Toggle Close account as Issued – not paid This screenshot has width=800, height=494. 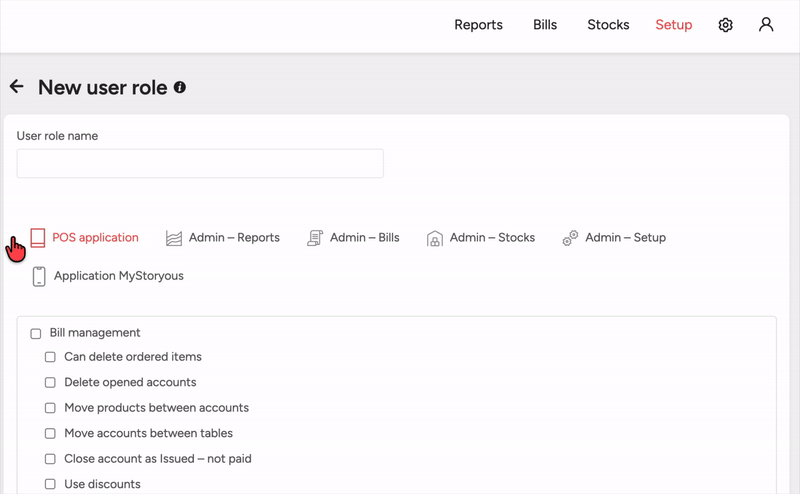tap(50, 459)
